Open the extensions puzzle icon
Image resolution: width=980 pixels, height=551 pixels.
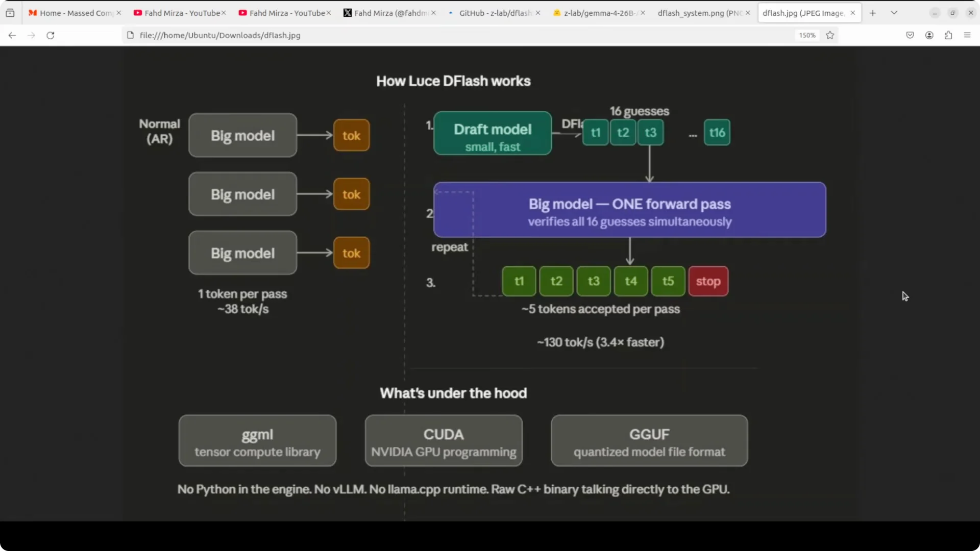pyautogui.click(x=948, y=35)
